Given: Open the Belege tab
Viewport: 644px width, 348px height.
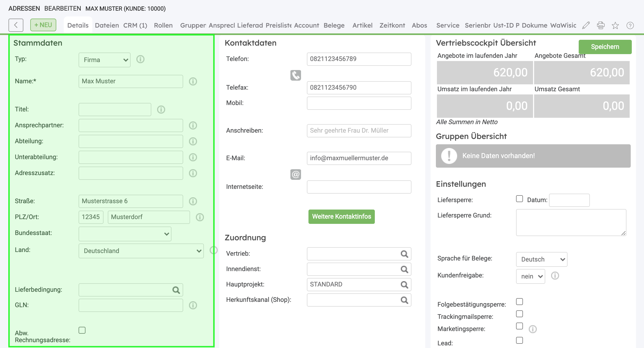Looking at the screenshot, I should click(334, 25).
